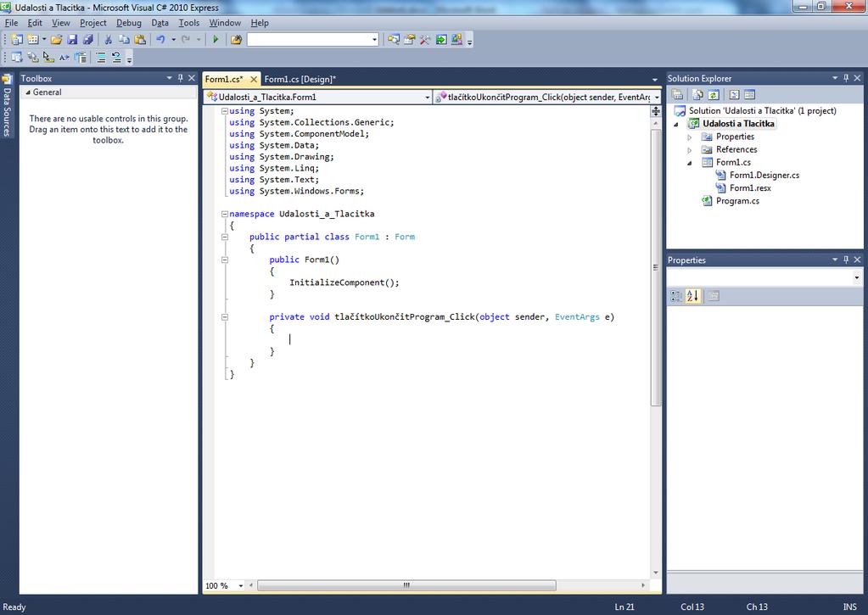This screenshot has width=868, height=615.
Task: Toggle auto-hide pin on Toolbox panel
Action: point(181,78)
